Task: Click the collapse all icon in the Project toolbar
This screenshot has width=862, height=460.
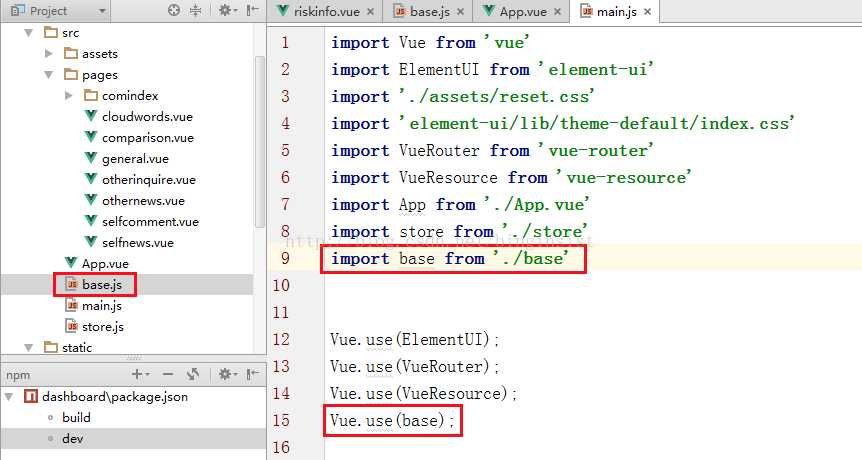Action: (195, 10)
